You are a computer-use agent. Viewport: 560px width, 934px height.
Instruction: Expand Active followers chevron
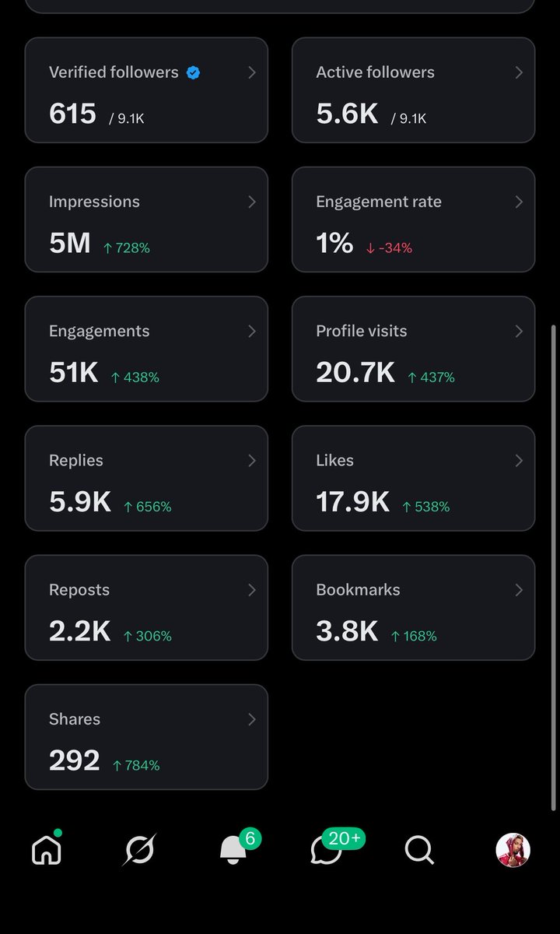(x=519, y=72)
